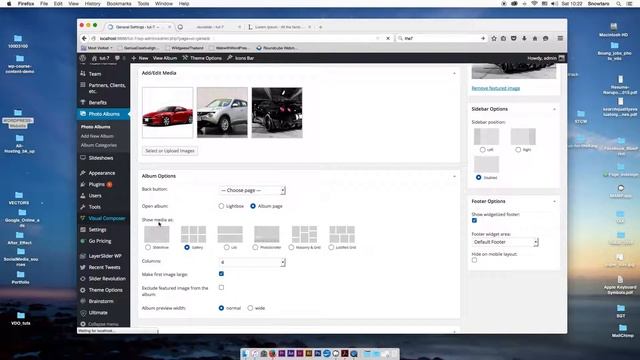This screenshot has width=640, height=360.
Task: Click the home icon in Firefox toolbar
Action: pos(535,38)
